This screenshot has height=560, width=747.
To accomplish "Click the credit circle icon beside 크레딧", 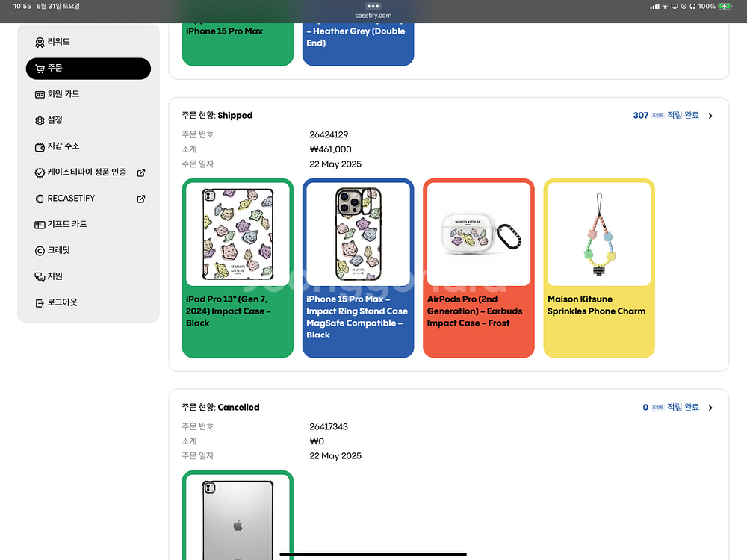I will (x=40, y=250).
